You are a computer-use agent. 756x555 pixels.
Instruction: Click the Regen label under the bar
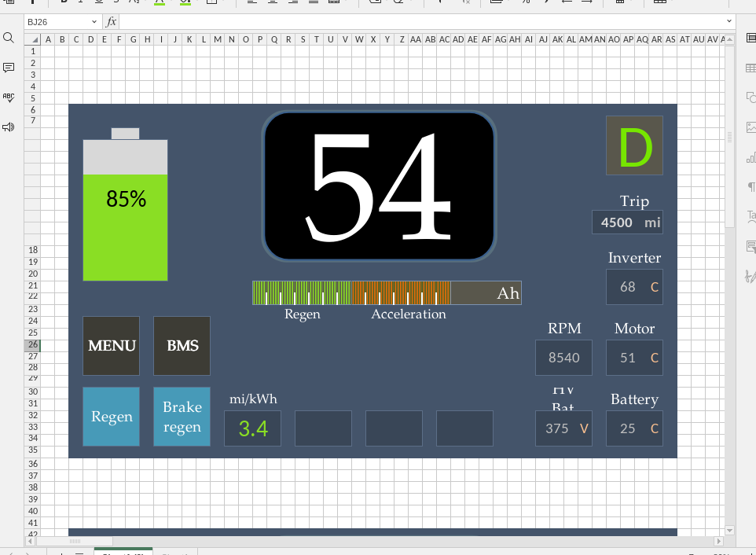coord(303,314)
